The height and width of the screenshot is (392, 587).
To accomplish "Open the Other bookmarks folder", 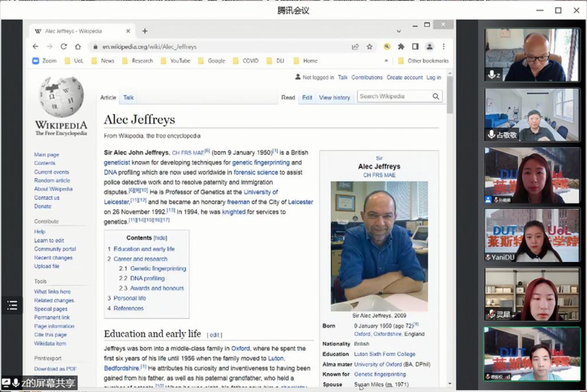I will 424,61.
